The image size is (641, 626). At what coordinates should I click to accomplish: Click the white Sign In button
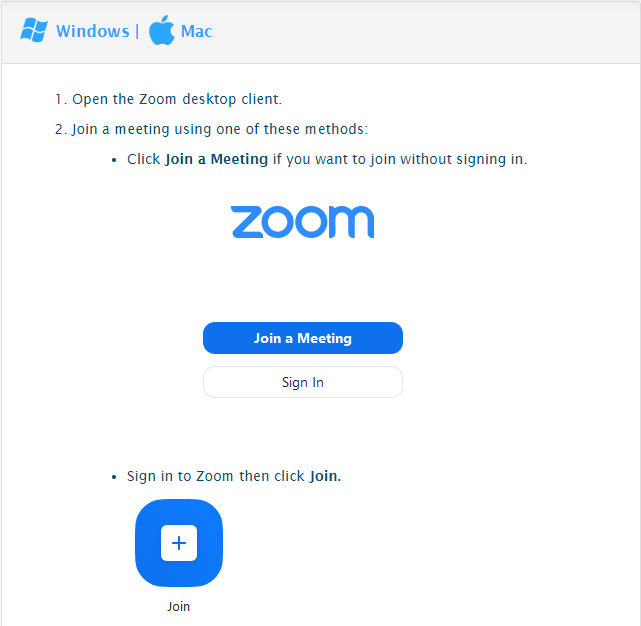click(x=303, y=382)
